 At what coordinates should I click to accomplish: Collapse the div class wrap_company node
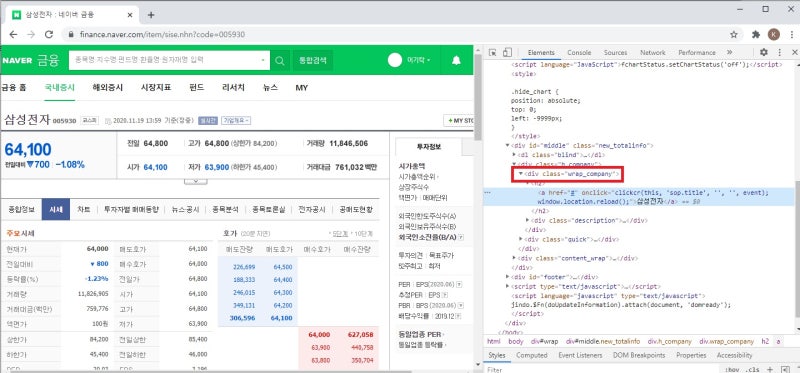[x=521, y=174]
